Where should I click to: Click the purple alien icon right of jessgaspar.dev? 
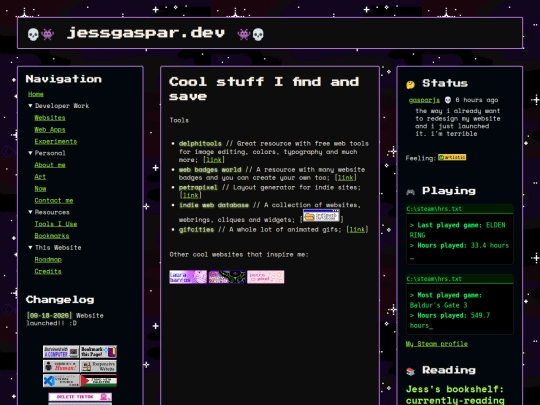point(243,34)
